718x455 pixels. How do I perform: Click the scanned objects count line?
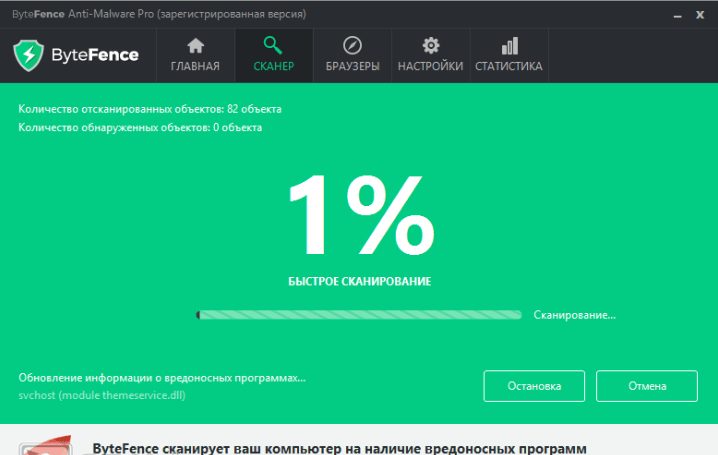coord(150,108)
